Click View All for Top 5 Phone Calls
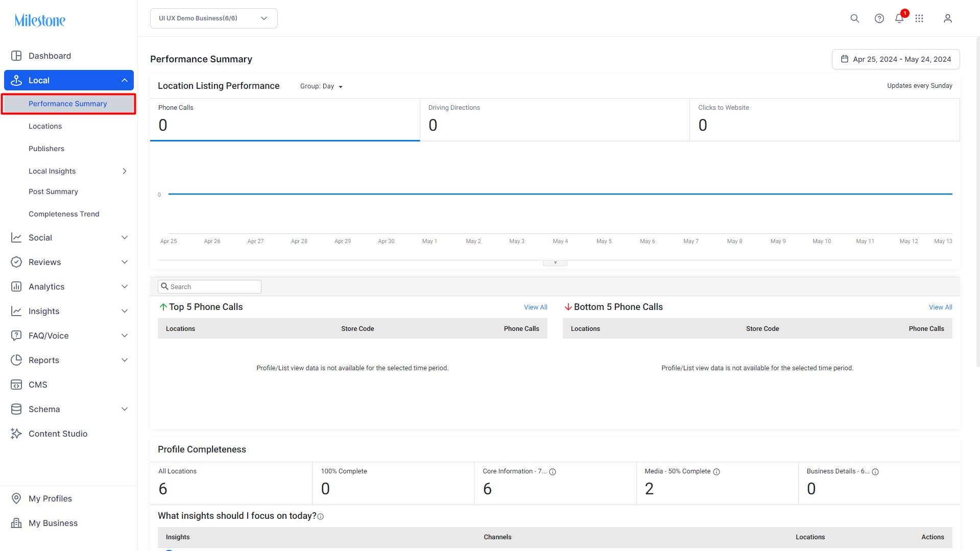 pos(535,307)
